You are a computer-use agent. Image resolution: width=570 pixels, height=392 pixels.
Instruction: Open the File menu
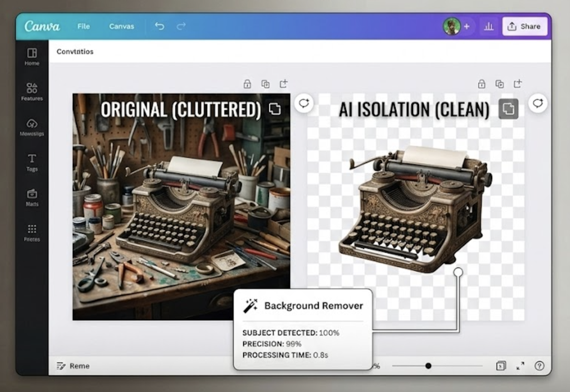[x=83, y=26]
